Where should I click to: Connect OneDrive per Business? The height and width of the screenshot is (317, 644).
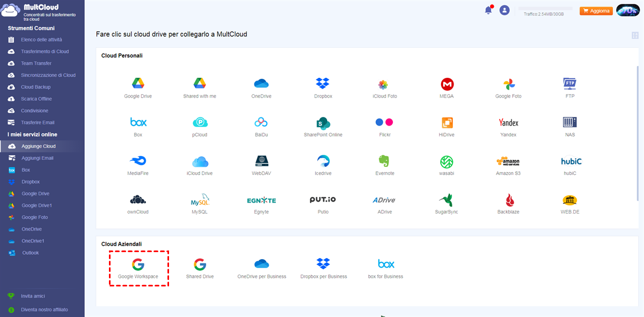tap(261, 264)
